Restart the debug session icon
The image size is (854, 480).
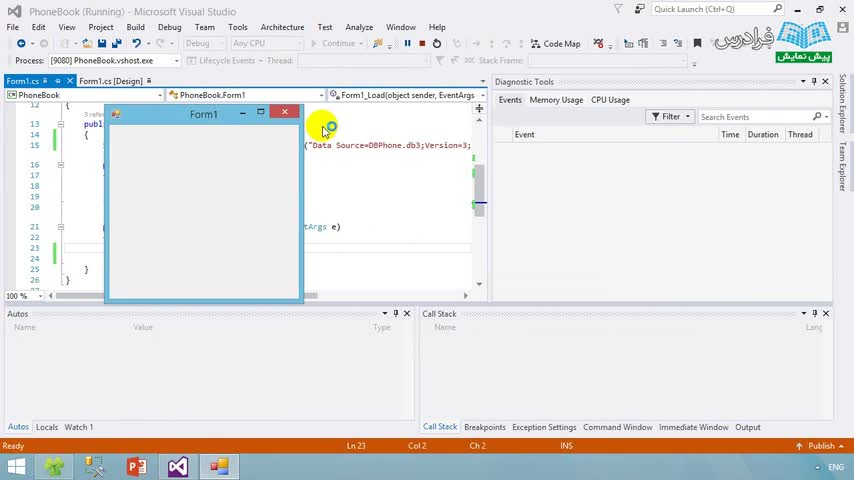pyautogui.click(x=437, y=44)
